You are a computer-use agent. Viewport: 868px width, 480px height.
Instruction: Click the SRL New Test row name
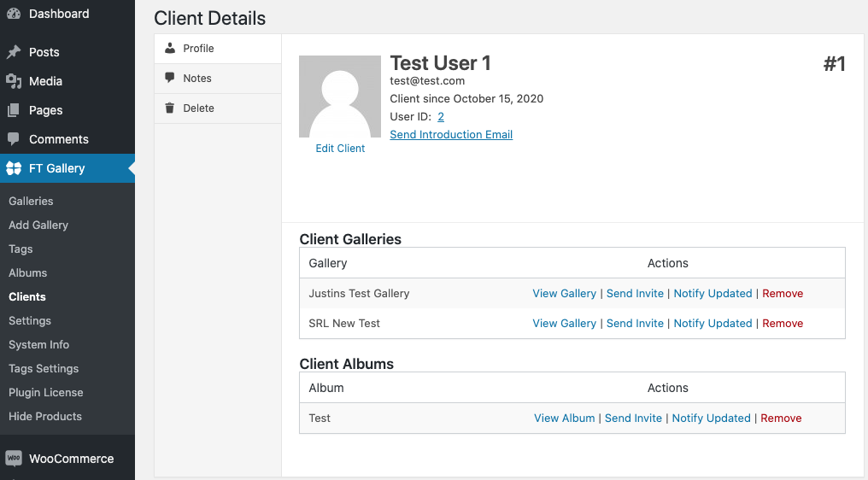(344, 324)
